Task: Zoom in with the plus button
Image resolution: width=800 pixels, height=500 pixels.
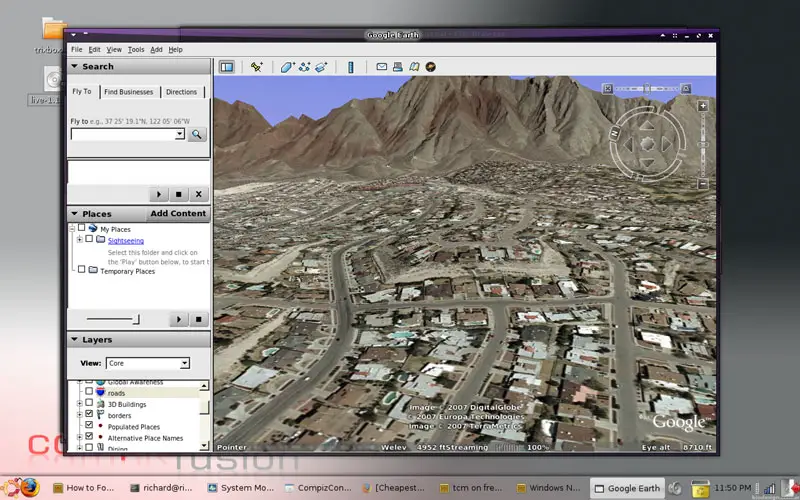Action: [x=703, y=106]
